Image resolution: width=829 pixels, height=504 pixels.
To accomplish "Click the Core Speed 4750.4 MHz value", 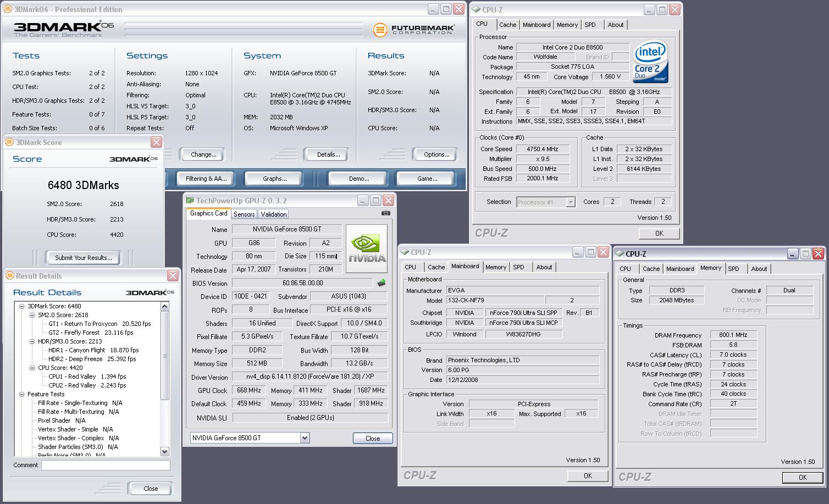I will pyautogui.click(x=542, y=149).
